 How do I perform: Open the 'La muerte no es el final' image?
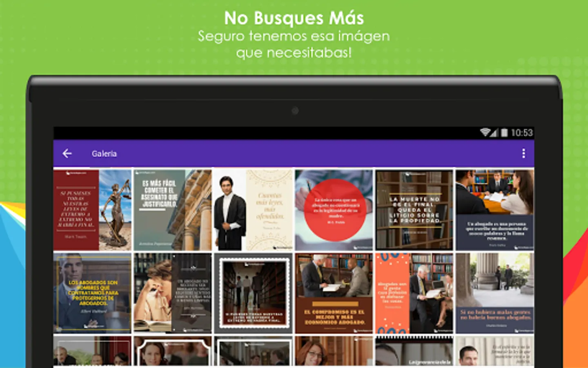coord(414,210)
